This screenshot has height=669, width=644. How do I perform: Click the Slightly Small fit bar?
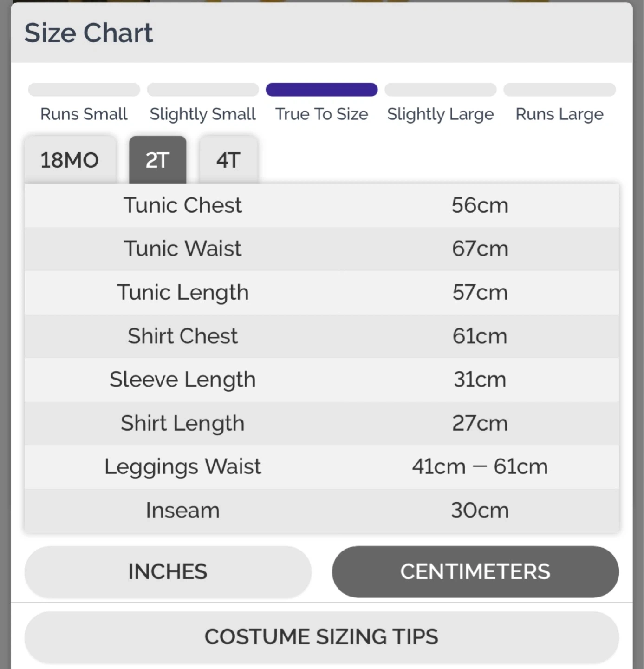click(203, 90)
